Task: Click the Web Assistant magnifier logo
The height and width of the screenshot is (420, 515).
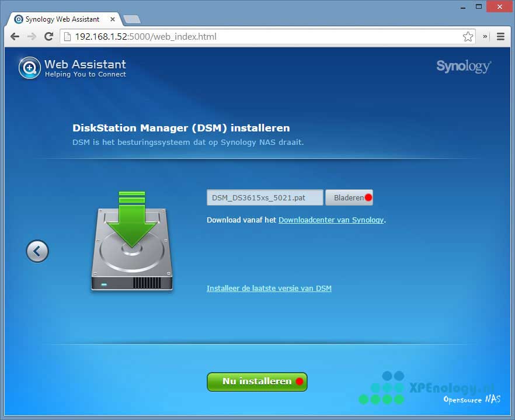Action: coord(29,68)
